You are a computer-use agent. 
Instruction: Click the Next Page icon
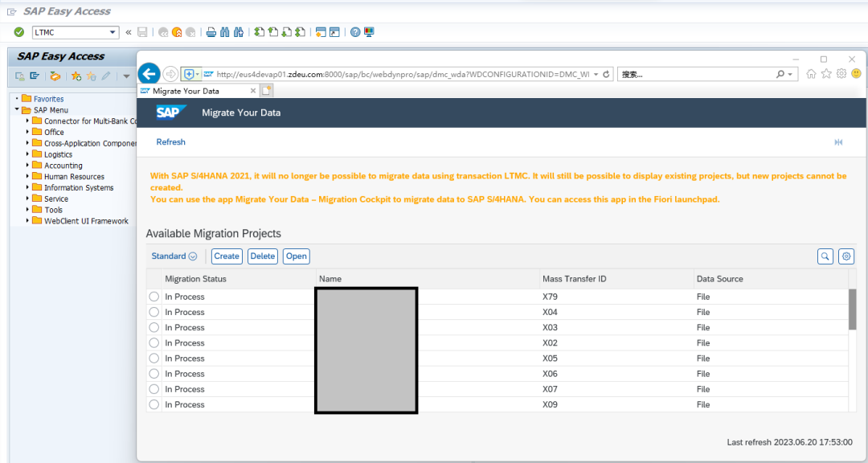point(286,32)
